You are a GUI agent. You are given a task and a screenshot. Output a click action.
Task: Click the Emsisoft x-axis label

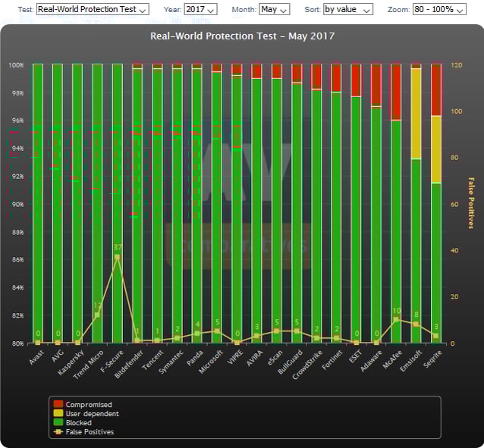(x=411, y=361)
